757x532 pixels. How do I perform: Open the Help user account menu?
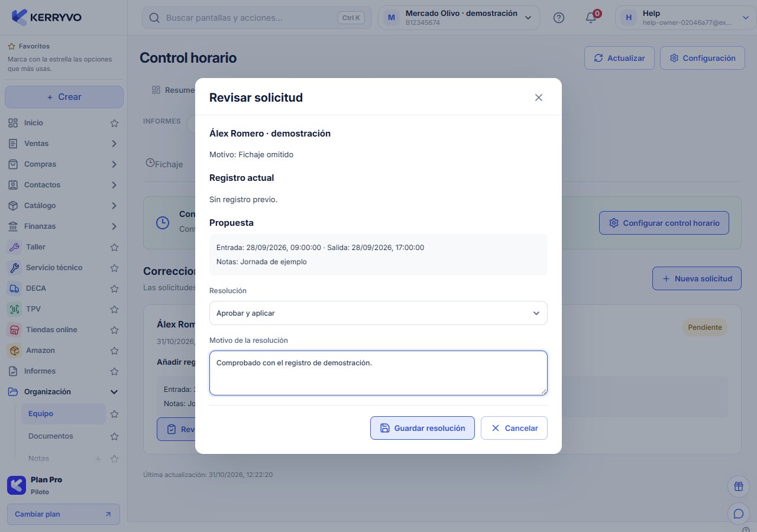tap(685, 18)
